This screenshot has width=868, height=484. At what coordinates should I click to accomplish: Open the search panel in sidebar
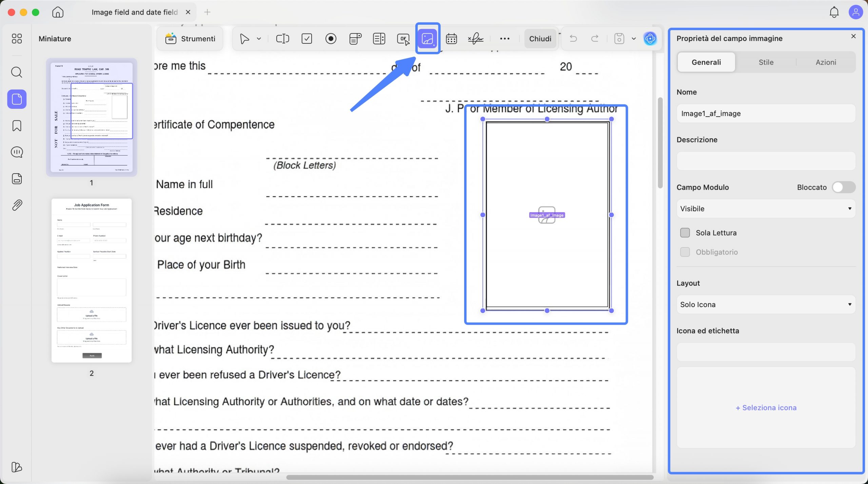pyautogui.click(x=17, y=72)
